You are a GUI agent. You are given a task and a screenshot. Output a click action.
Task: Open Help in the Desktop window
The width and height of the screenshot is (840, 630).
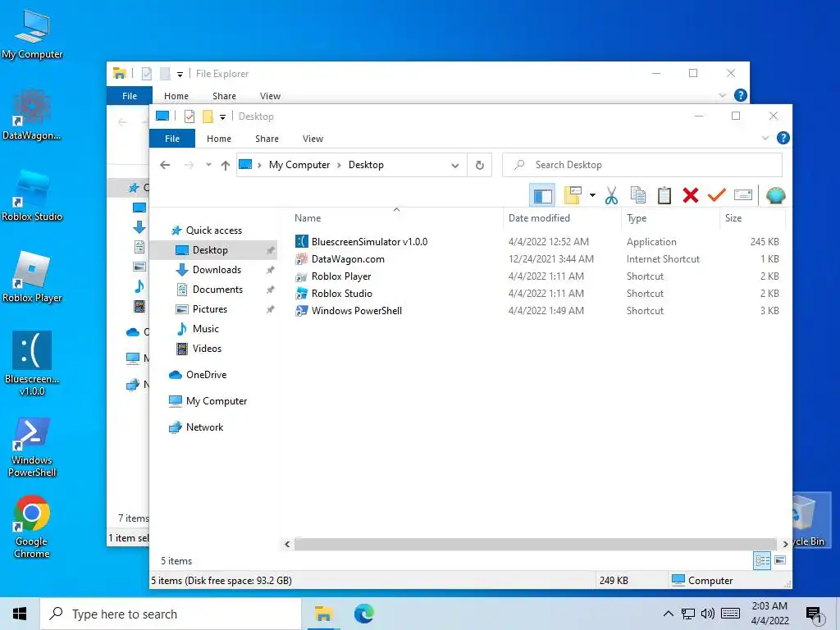point(783,138)
